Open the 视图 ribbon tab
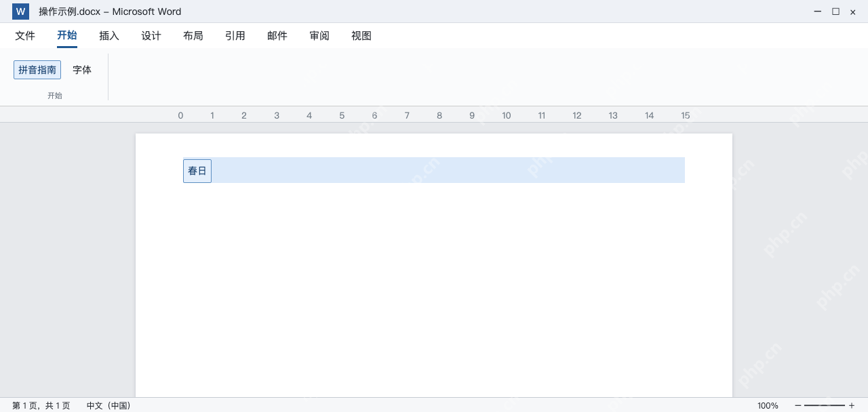 click(361, 36)
